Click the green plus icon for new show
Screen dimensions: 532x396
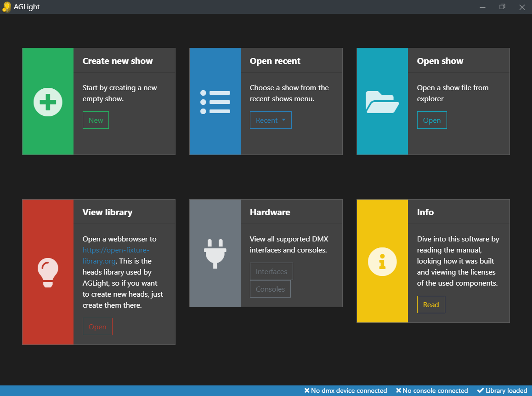48,102
